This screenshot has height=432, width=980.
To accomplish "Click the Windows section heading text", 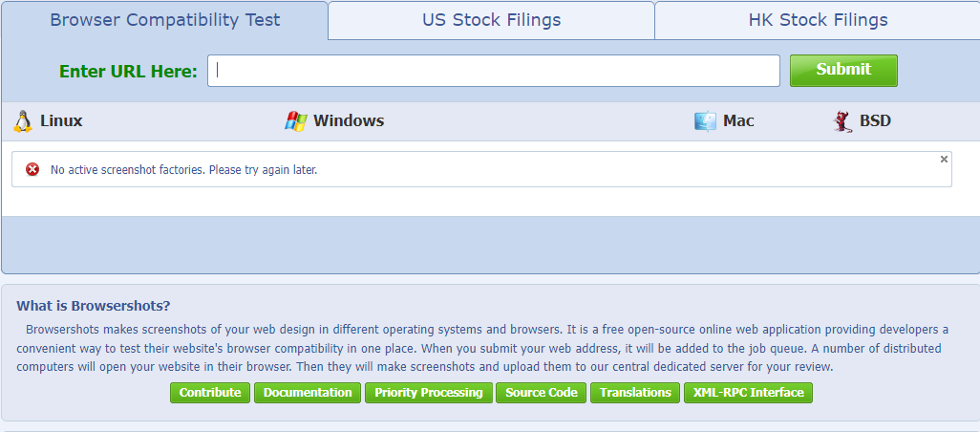I will click(x=349, y=120).
